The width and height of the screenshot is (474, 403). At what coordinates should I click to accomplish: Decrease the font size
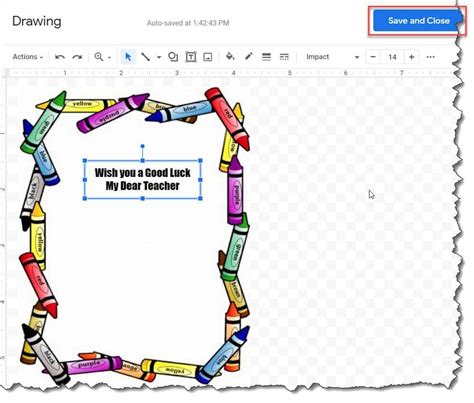click(373, 57)
